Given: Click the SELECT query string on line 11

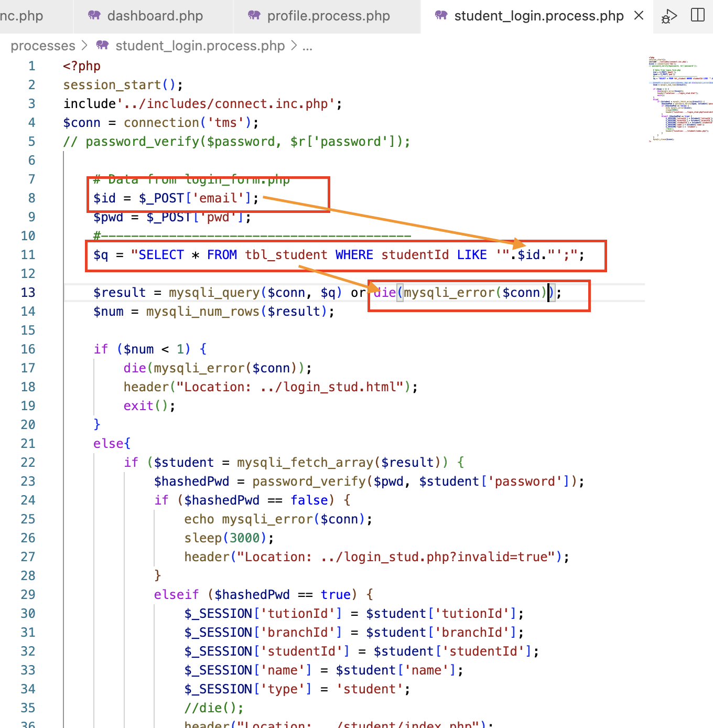Looking at the screenshot, I should pos(354,255).
